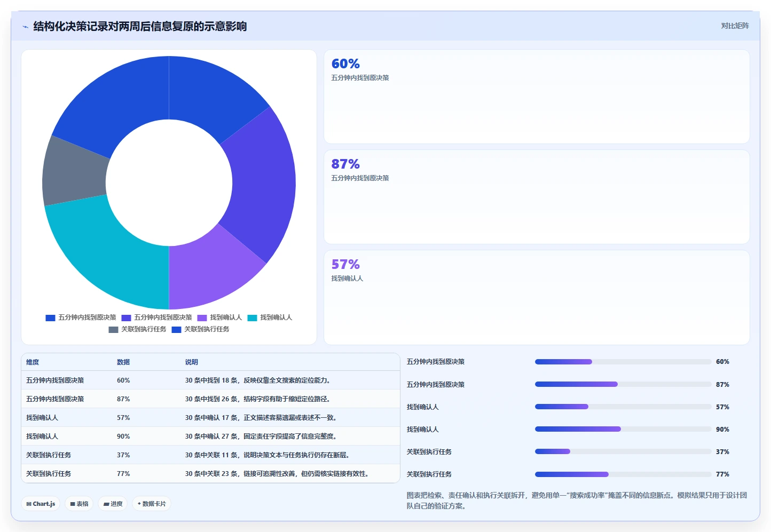
Task: Click the 进度 chip
Action: [x=113, y=504]
